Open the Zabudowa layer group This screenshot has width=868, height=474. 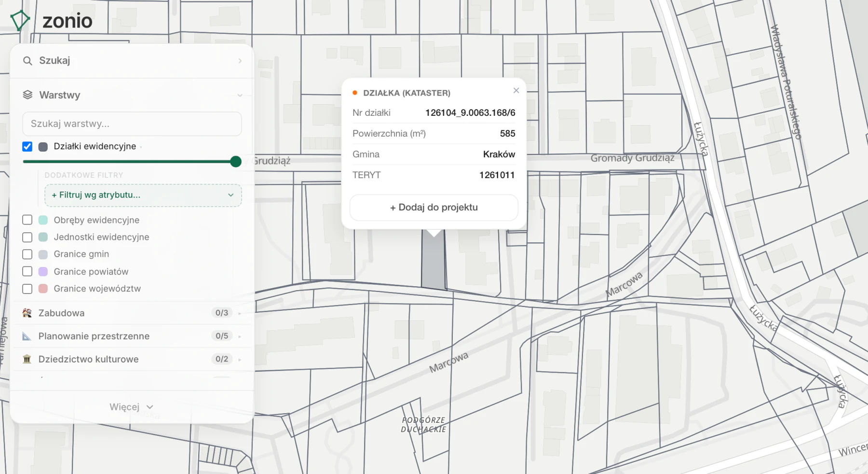pyautogui.click(x=132, y=313)
